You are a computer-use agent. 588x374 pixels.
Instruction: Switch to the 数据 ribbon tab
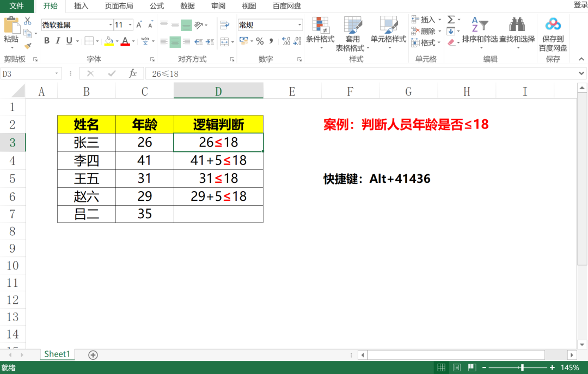tap(187, 7)
